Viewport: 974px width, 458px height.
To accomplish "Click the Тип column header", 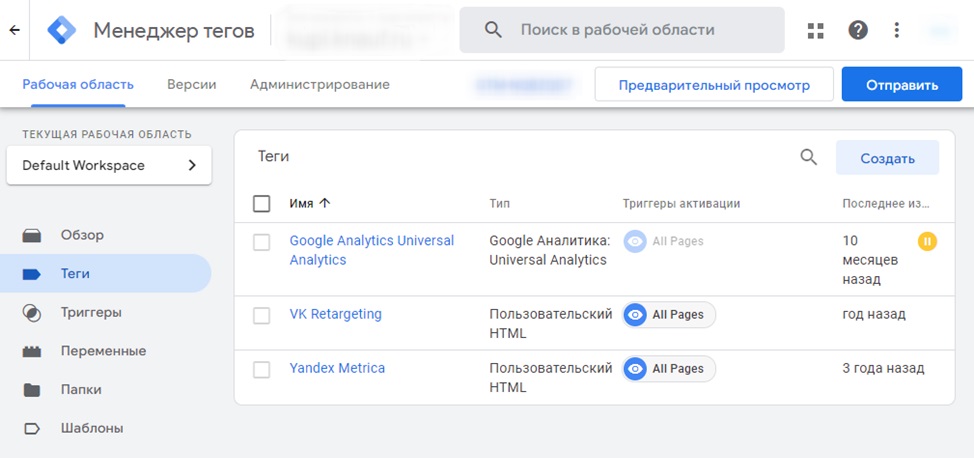I will (499, 204).
